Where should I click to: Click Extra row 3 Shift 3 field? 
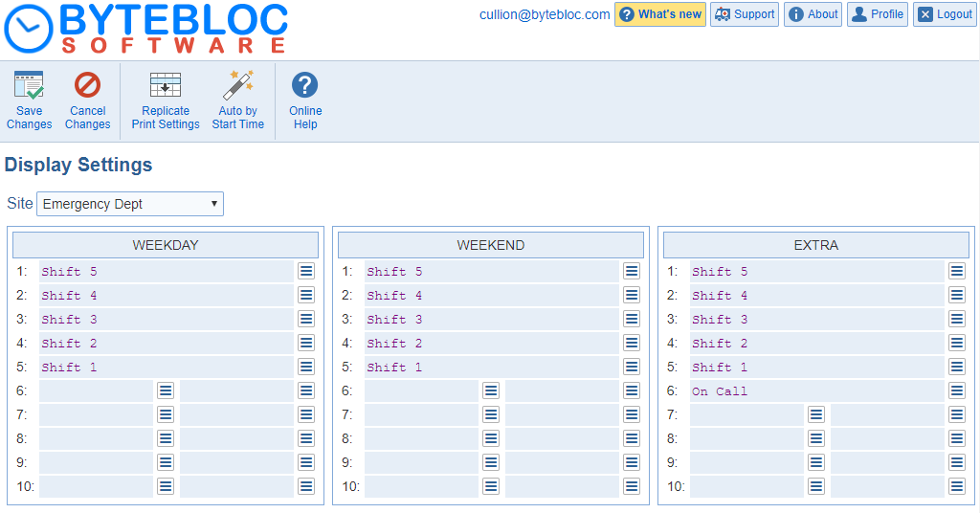pyautogui.click(x=817, y=319)
